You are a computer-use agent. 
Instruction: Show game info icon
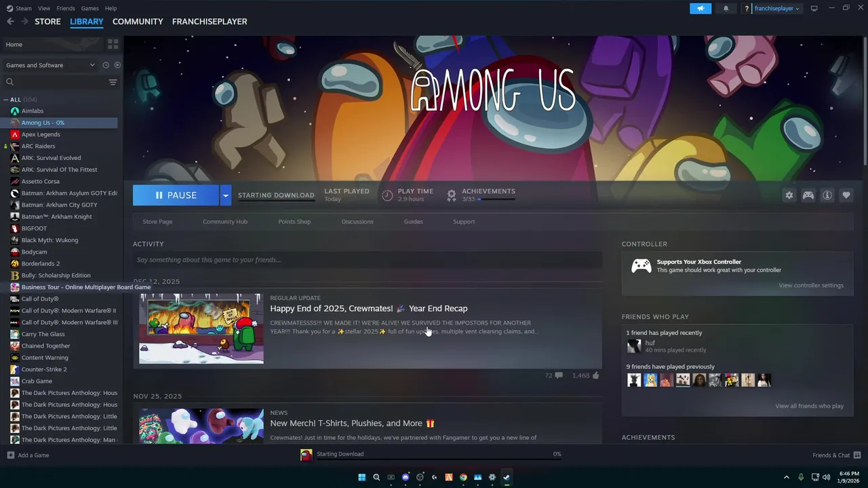[x=827, y=195]
